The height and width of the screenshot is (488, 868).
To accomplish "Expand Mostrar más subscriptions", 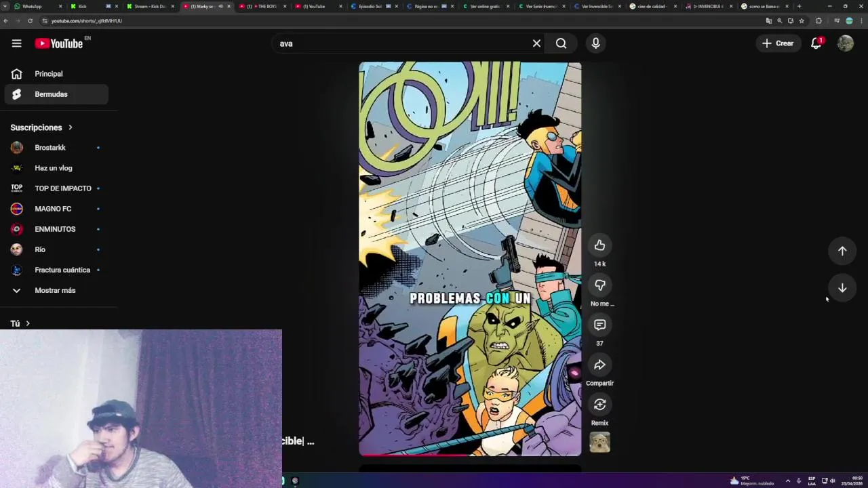I will (56, 290).
